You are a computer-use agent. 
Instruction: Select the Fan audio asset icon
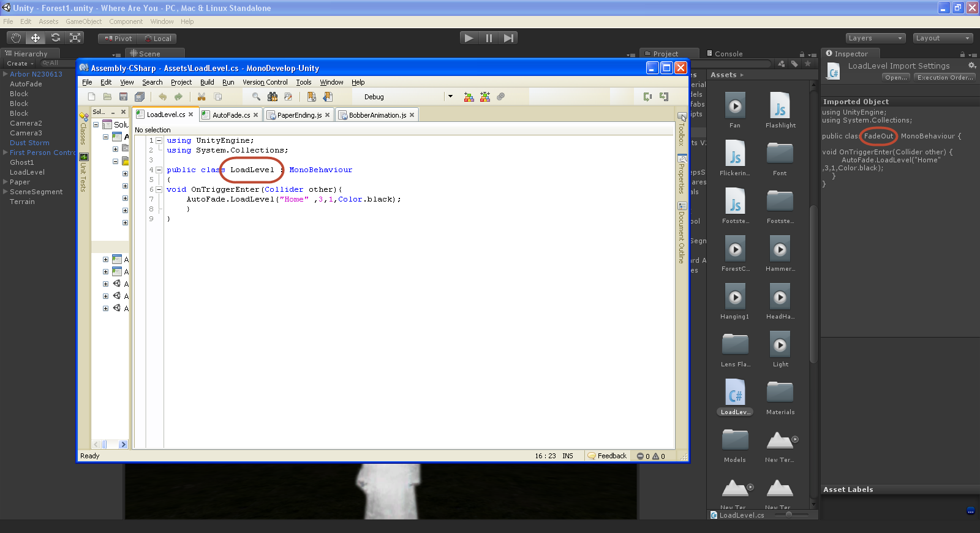pos(735,105)
